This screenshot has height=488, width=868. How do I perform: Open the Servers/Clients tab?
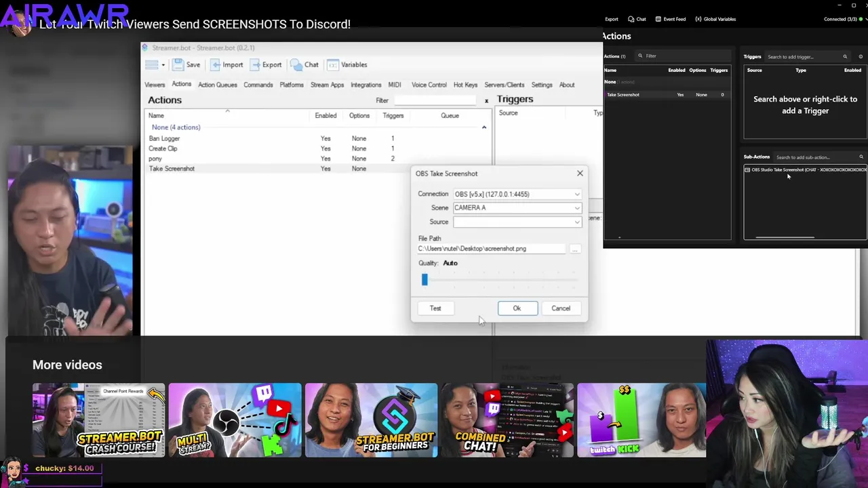coord(505,85)
